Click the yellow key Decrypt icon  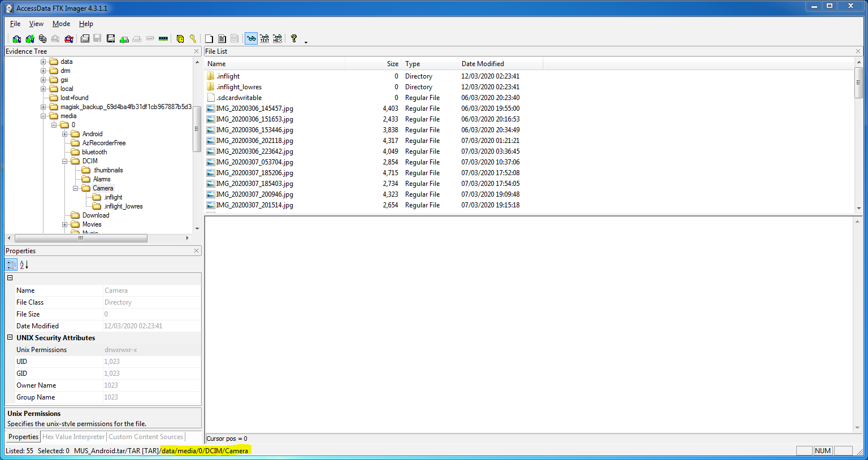tap(193, 39)
